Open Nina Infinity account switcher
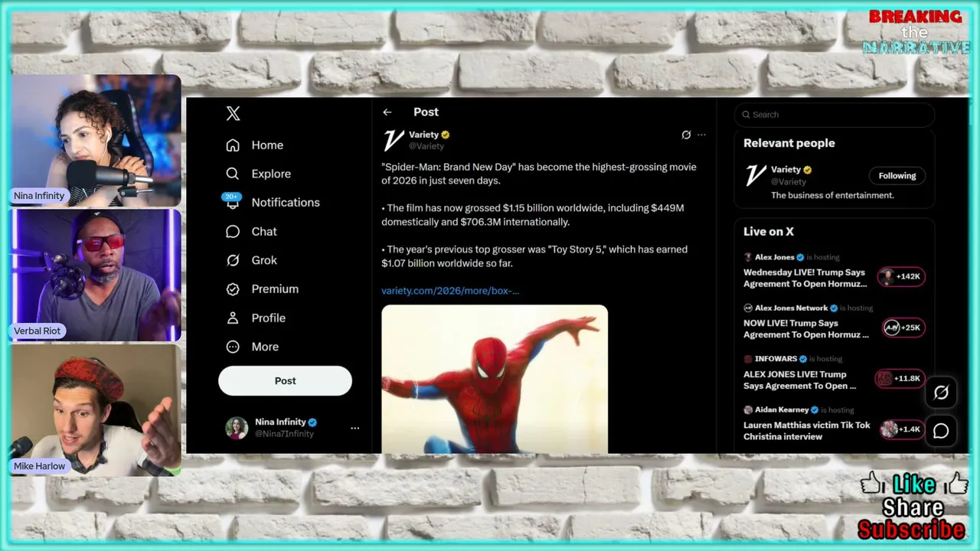The width and height of the screenshot is (980, 551). point(292,428)
